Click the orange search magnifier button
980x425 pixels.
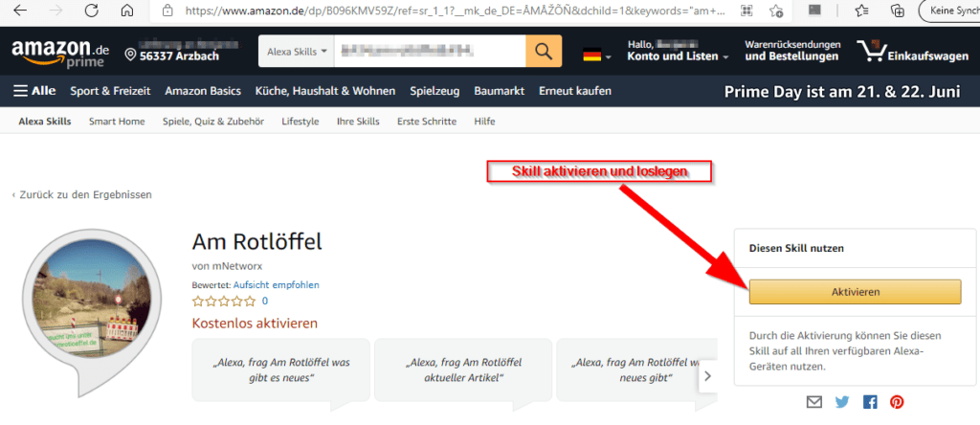tap(544, 52)
